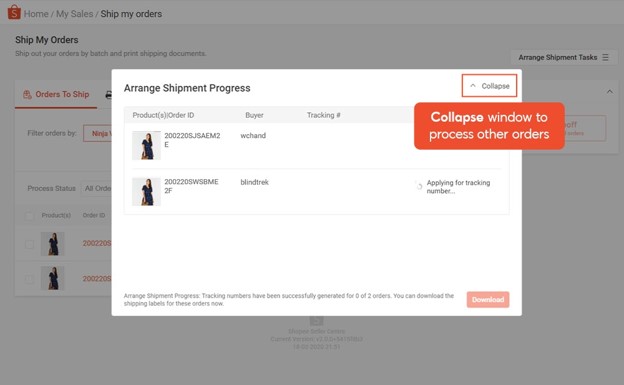Screen dimensions: 624x385
Task: Navigate to Home breadcrumb link
Action: (36, 14)
